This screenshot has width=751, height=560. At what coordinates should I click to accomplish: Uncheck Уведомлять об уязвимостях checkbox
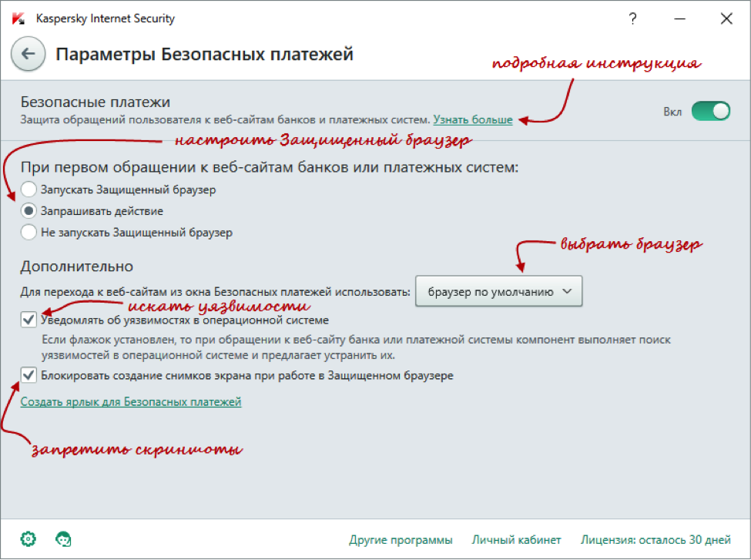pos(28,320)
